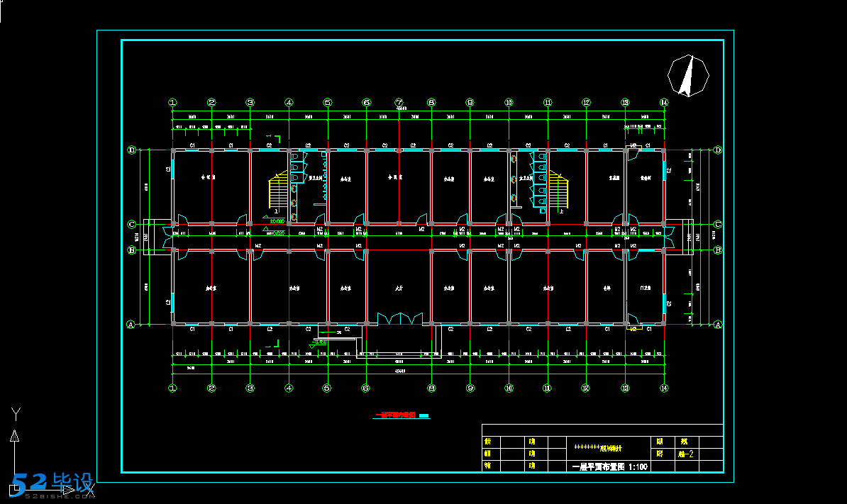Select the main entrance double-door symbol
This screenshot has width=847, height=504.
399,319
